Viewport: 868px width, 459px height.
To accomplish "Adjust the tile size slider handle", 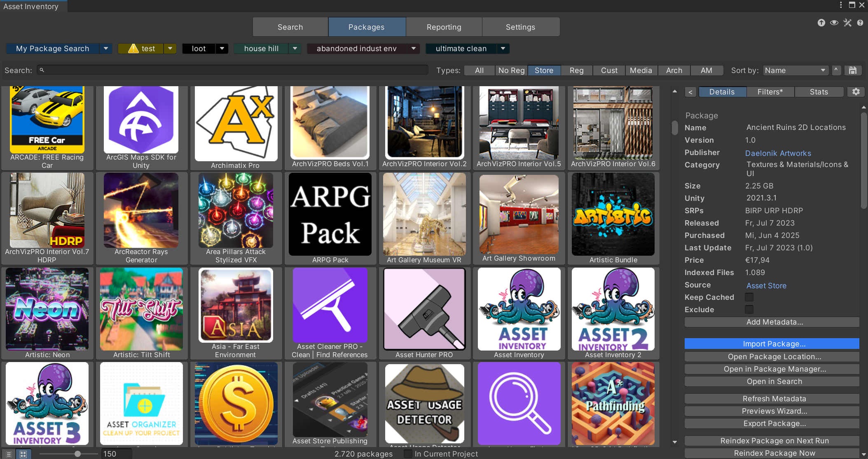I will click(x=77, y=454).
